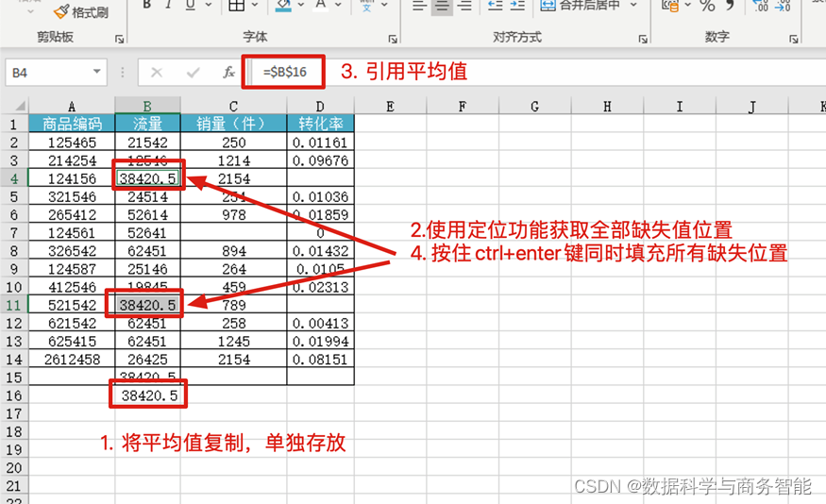Viewport: 826px width, 504px height.
Task: Open Insert Function (fx) dialog
Action: tap(228, 72)
